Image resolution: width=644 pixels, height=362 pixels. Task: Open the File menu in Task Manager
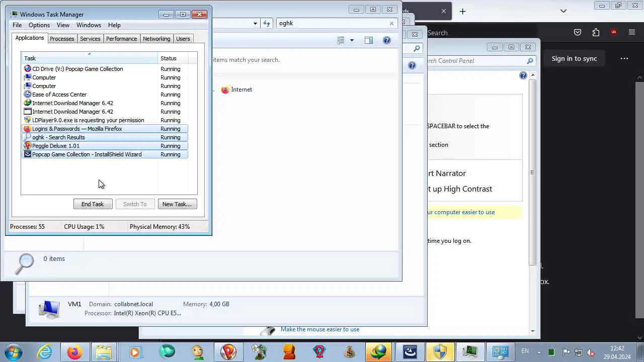coord(17,25)
